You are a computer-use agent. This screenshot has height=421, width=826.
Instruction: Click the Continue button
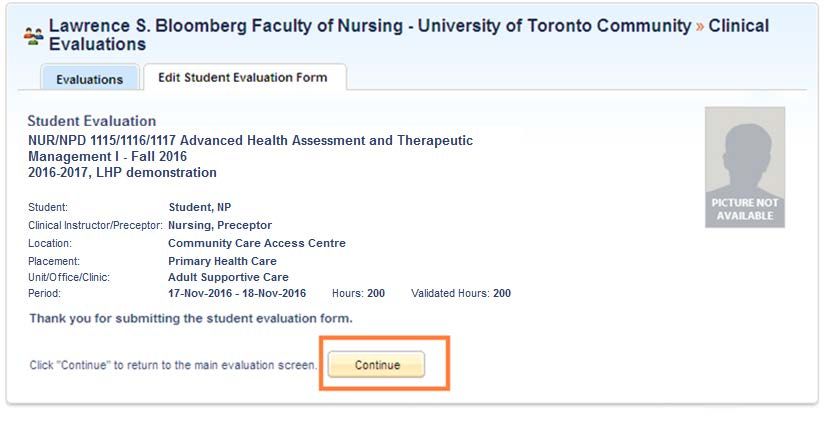point(376,365)
